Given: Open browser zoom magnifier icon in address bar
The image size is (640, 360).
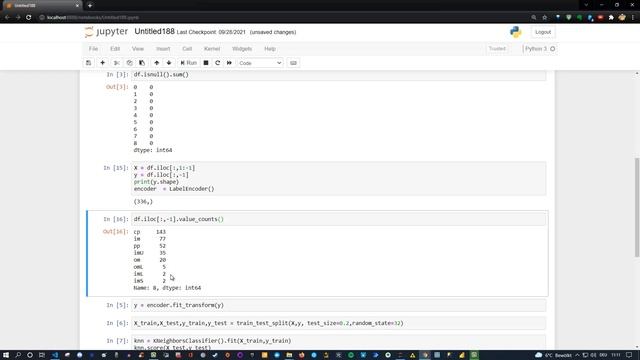Looking at the screenshot, I should click(x=533, y=18).
